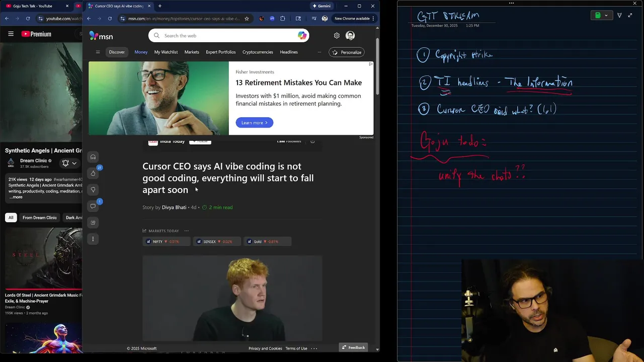The height and width of the screenshot is (362, 644).
Task: Open the subscription bell notification dropdown
Action: tap(69, 163)
